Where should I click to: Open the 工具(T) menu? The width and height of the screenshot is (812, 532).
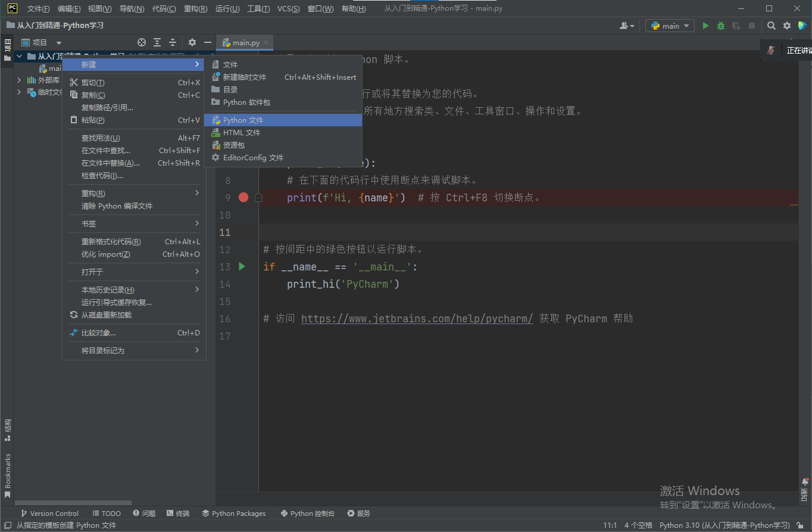coord(258,9)
